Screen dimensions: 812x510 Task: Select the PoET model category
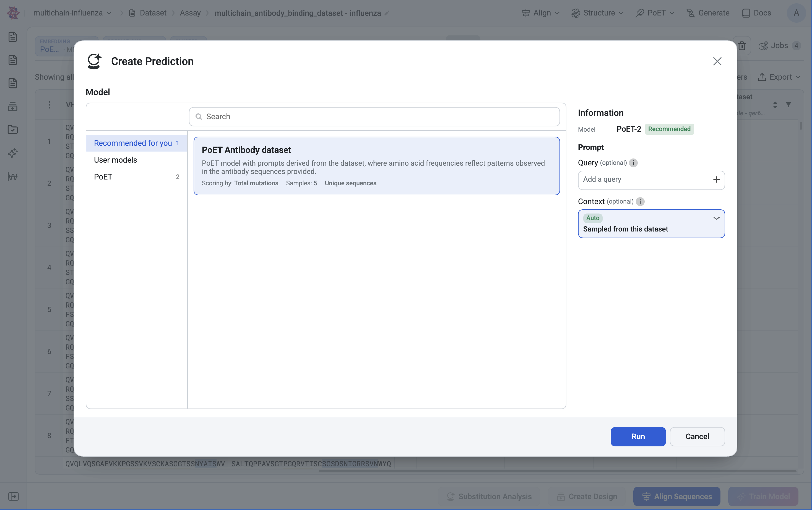click(x=137, y=177)
